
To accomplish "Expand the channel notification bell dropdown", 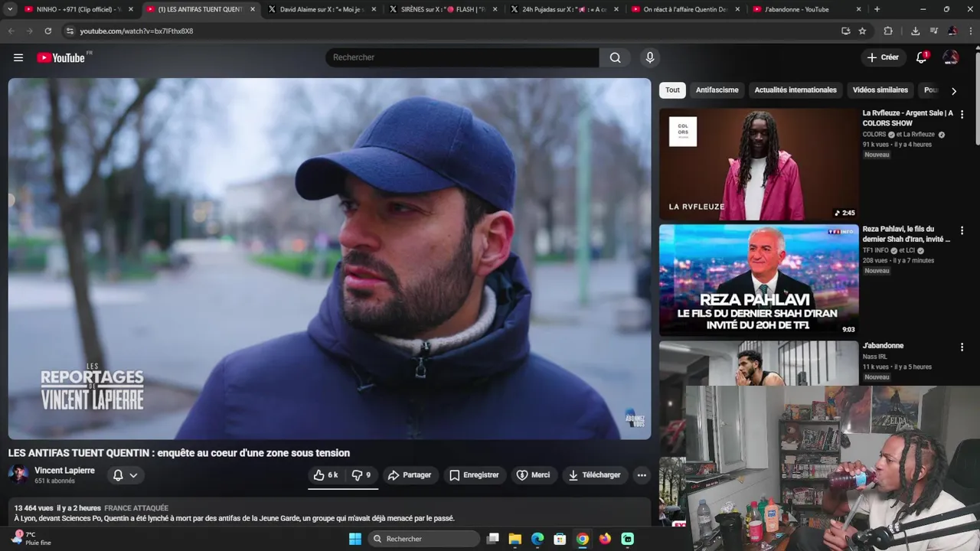I will click(126, 475).
